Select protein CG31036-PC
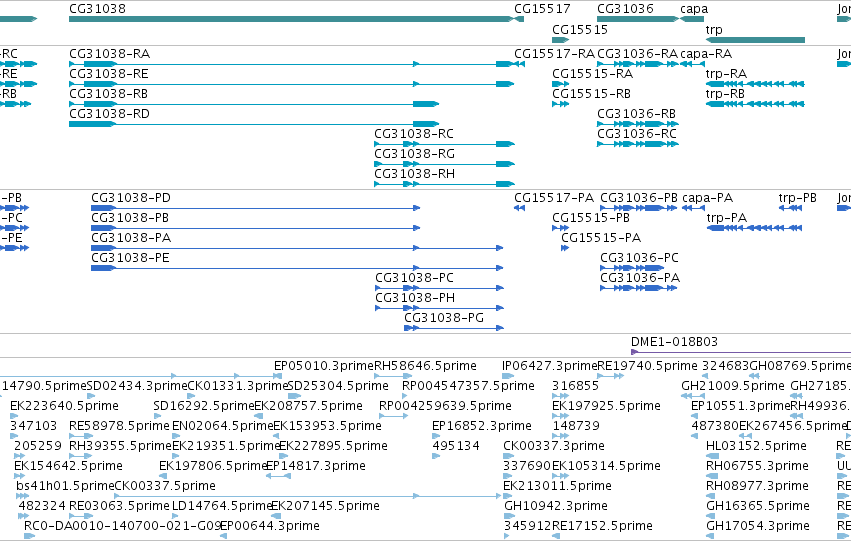Image resolution: width=851 pixels, height=541 pixels. coord(632,269)
